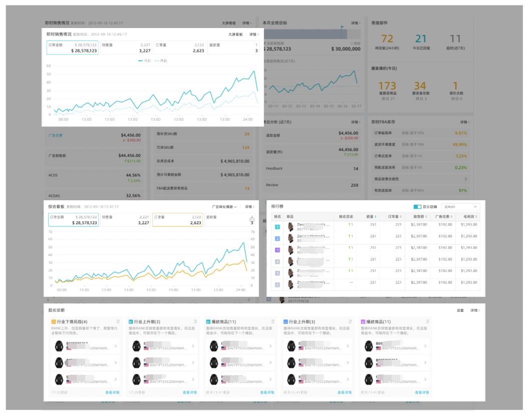Open rank 1 product thumbnail in 排行榜
532x420 pixels.
(x=291, y=227)
